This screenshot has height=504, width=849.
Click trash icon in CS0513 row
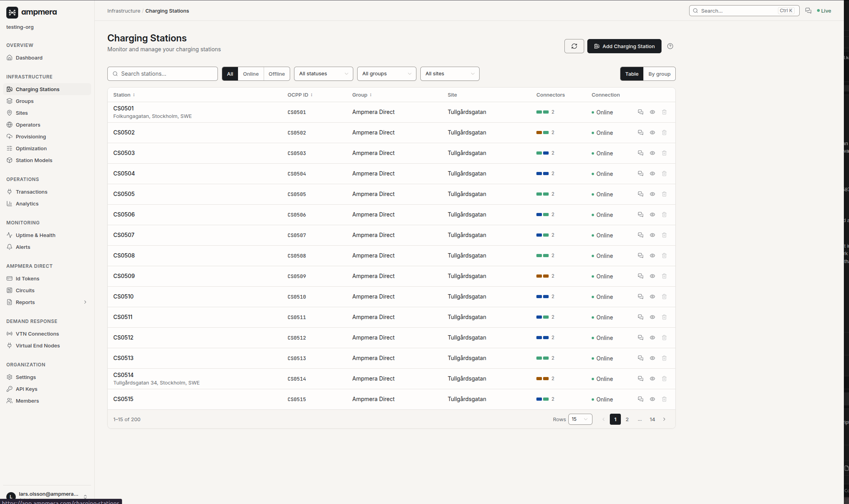664,358
